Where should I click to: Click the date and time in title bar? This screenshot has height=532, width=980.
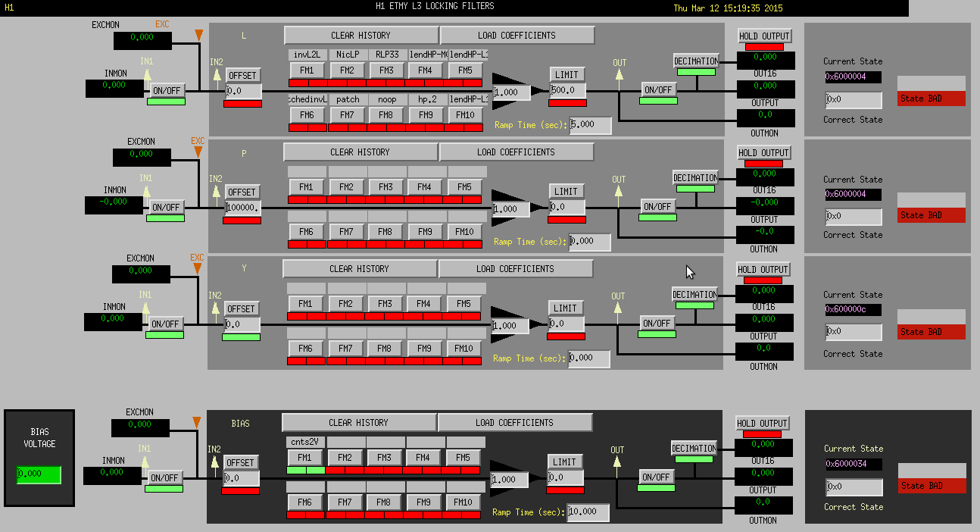729,8
